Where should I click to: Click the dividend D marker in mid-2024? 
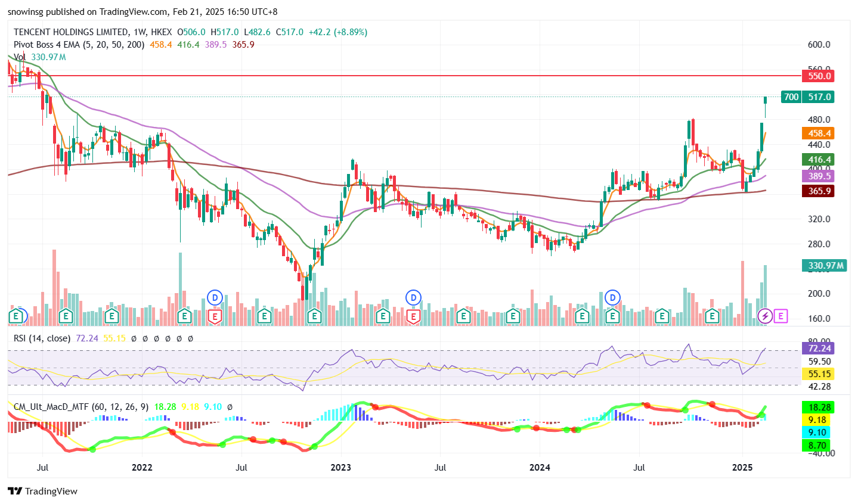(x=612, y=297)
